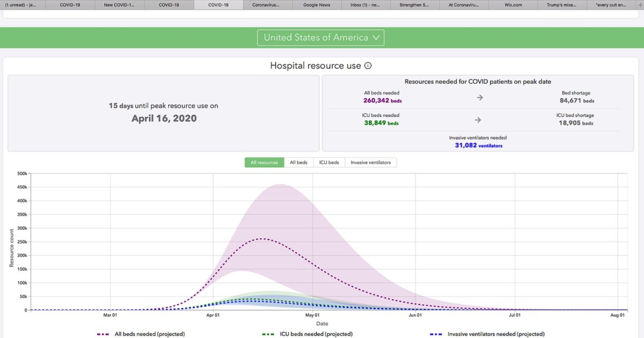Click the 260,342 beds figure
The width and height of the screenshot is (644, 338).
coord(382,100)
